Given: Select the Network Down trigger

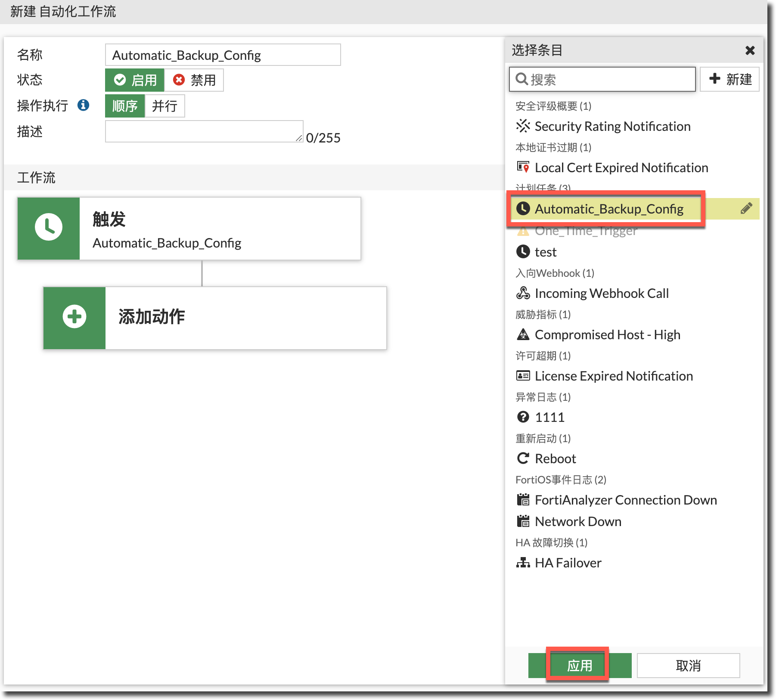Looking at the screenshot, I should 577,521.
